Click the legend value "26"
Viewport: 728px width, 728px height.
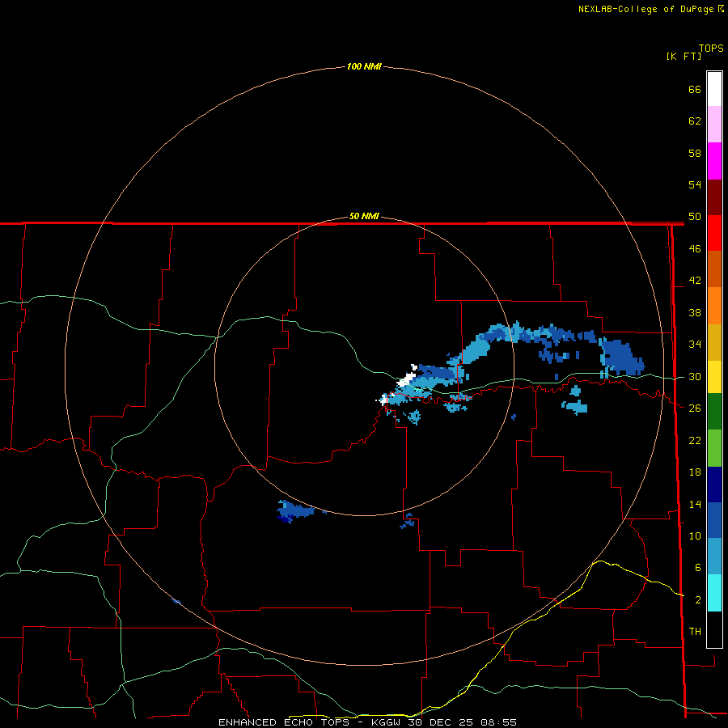tap(695, 408)
